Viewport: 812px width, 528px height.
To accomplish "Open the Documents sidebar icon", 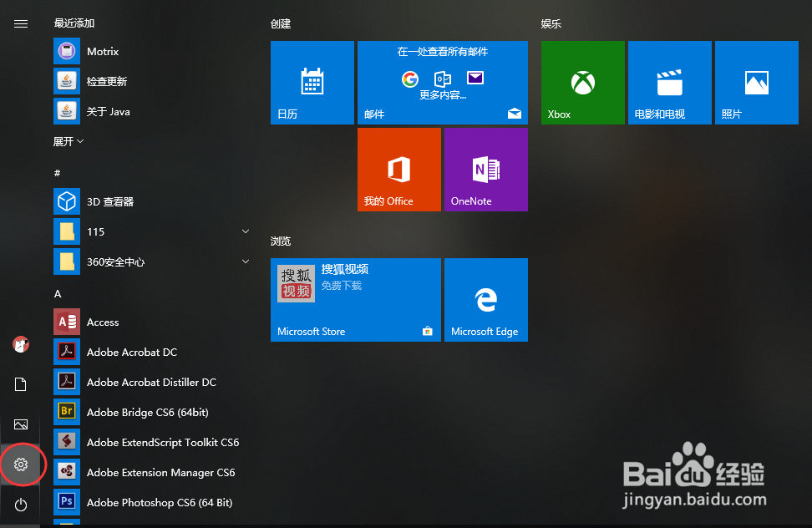I will pyautogui.click(x=21, y=384).
